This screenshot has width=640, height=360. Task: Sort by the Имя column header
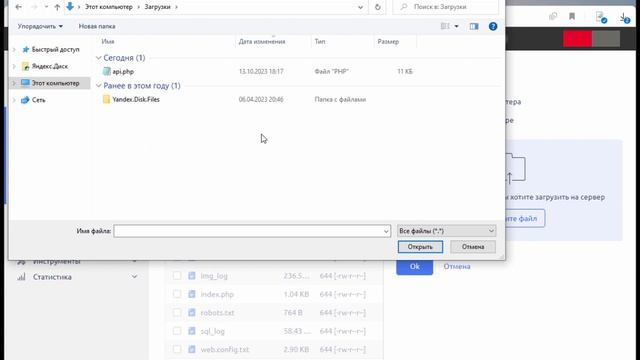click(x=108, y=41)
